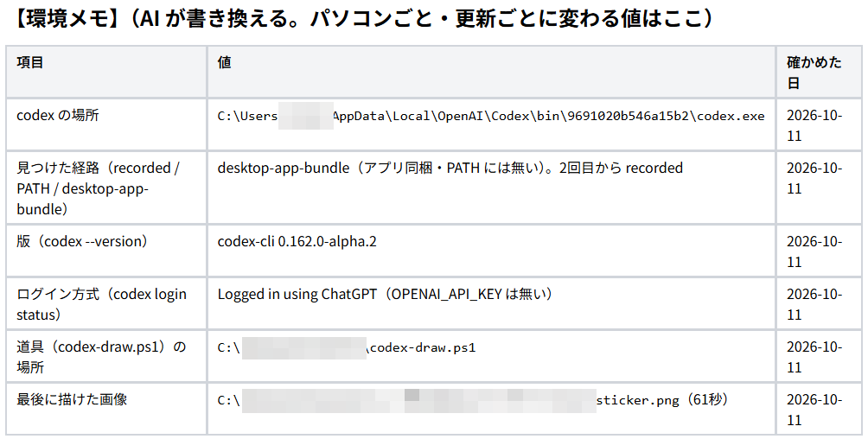Click the path ending 'codex-draw.ps1'

(347, 347)
